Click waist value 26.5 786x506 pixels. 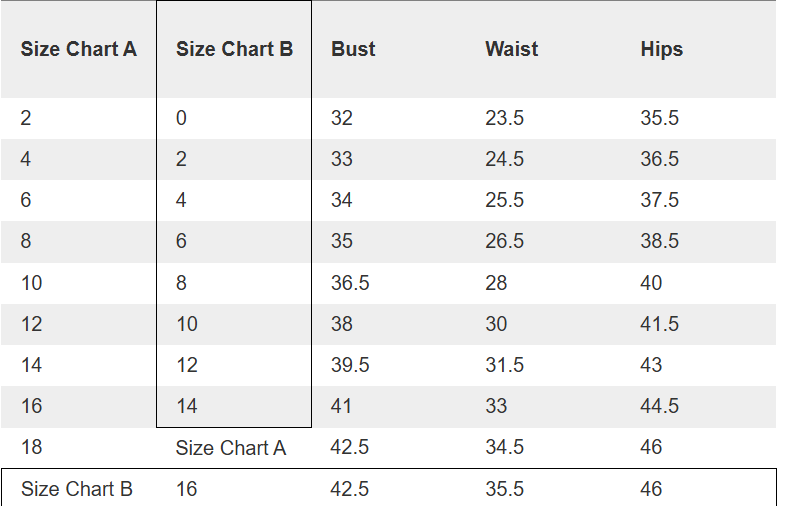click(504, 241)
